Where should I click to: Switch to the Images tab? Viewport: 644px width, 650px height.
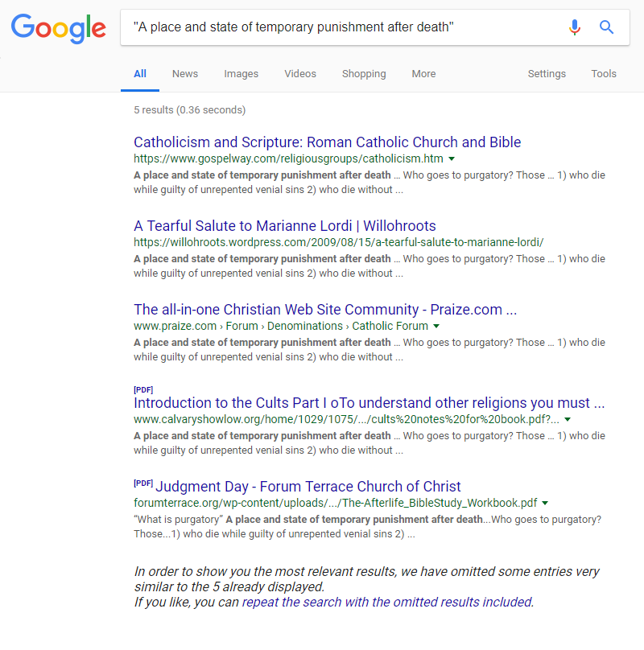click(241, 74)
